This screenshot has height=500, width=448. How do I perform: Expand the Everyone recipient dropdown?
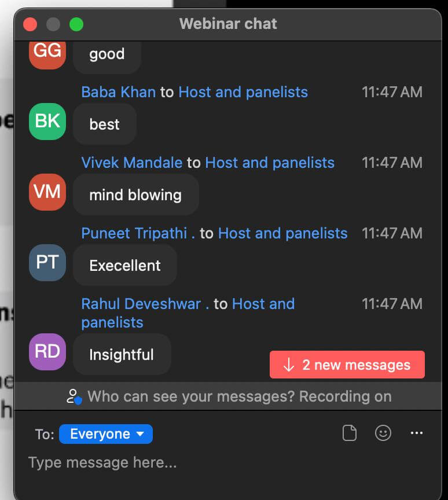pos(106,434)
